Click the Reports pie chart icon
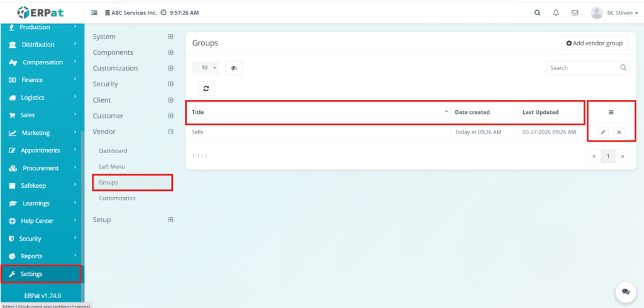The height and width of the screenshot is (308, 644). [13, 256]
